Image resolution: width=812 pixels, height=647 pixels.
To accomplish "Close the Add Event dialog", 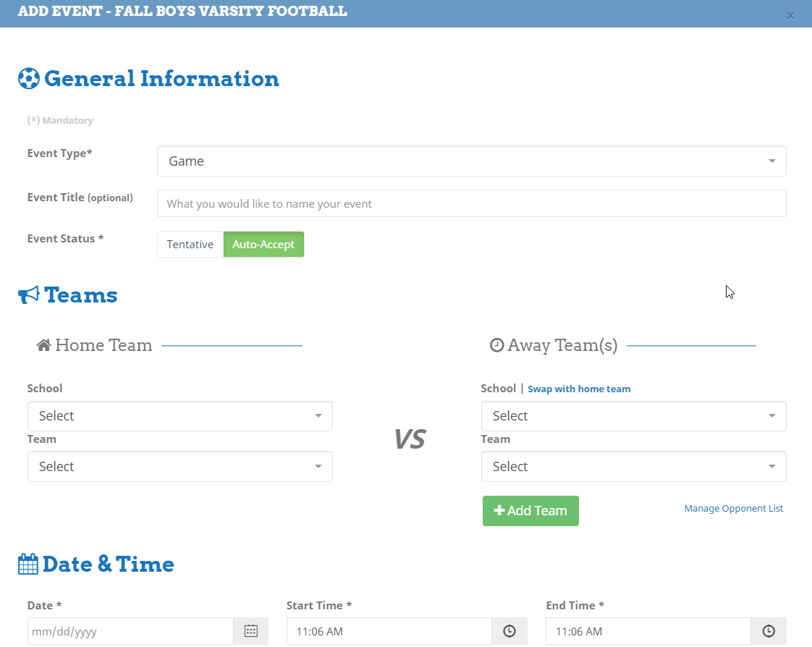I will pyautogui.click(x=790, y=15).
